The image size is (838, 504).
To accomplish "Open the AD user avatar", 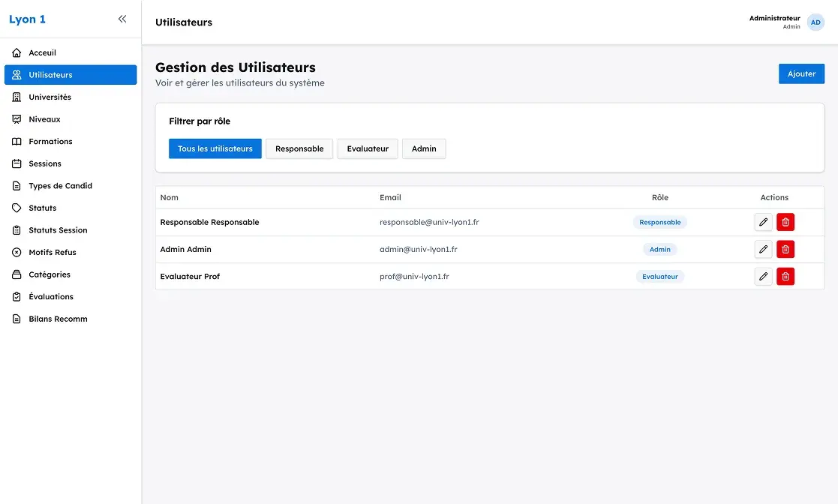I will 815,22.
